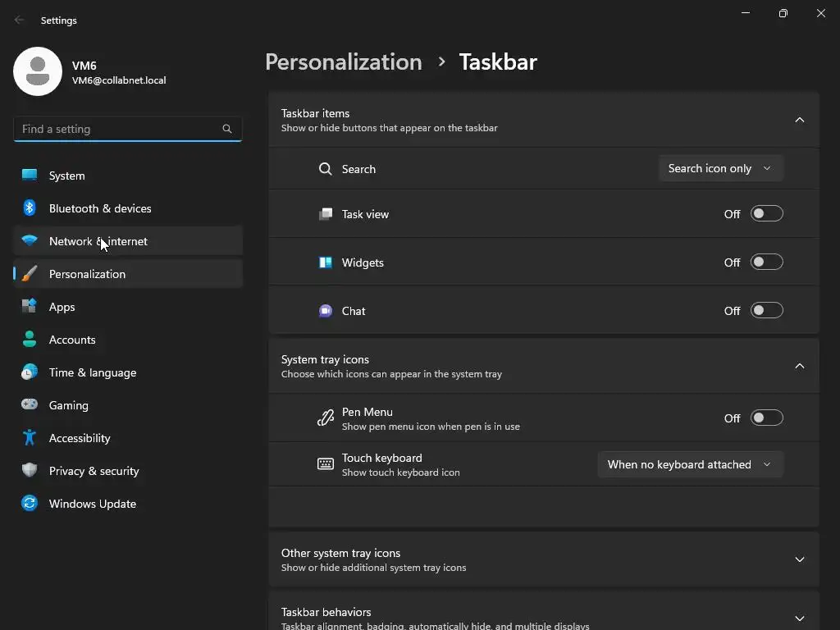Click the Windows Update sidebar icon

tap(30, 504)
